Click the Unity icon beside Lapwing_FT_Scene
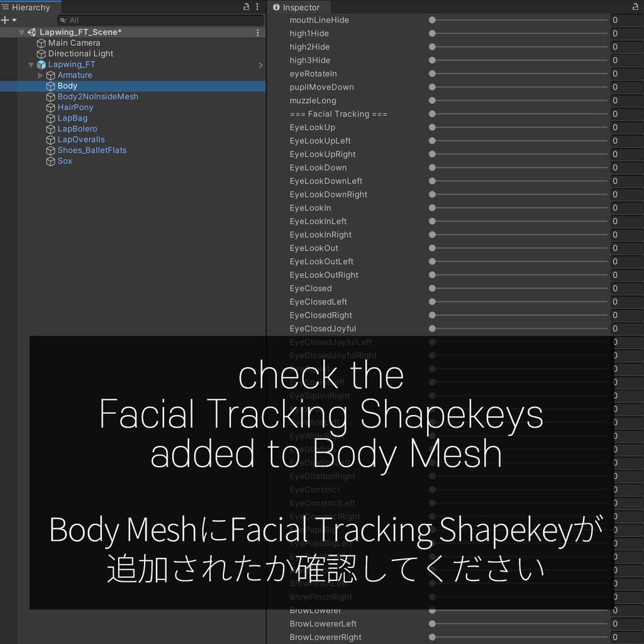The image size is (644, 644). (x=32, y=31)
